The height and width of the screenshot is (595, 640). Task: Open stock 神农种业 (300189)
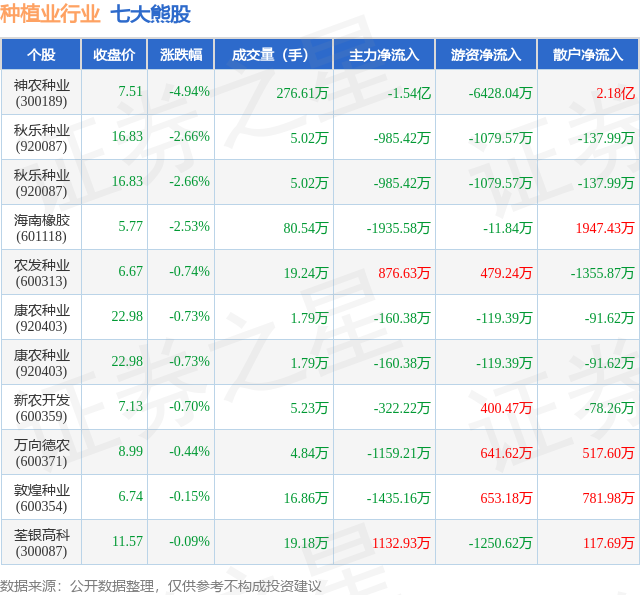(x=41, y=93)
